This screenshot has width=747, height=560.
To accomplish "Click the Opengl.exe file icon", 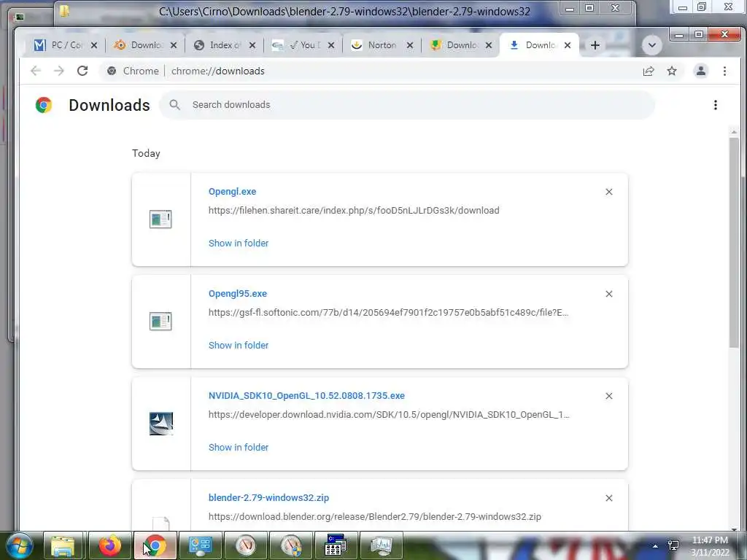I will [160, 219].
